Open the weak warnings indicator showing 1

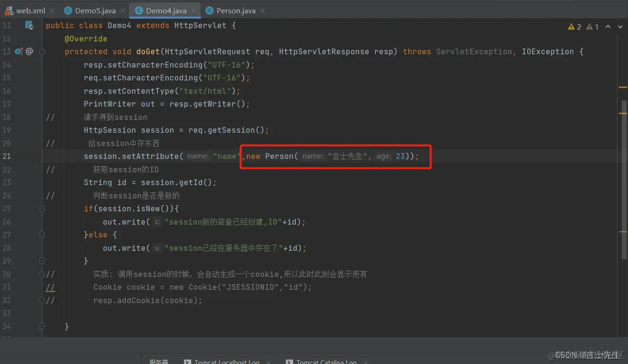pyautogui.click(x=592, y=27)
